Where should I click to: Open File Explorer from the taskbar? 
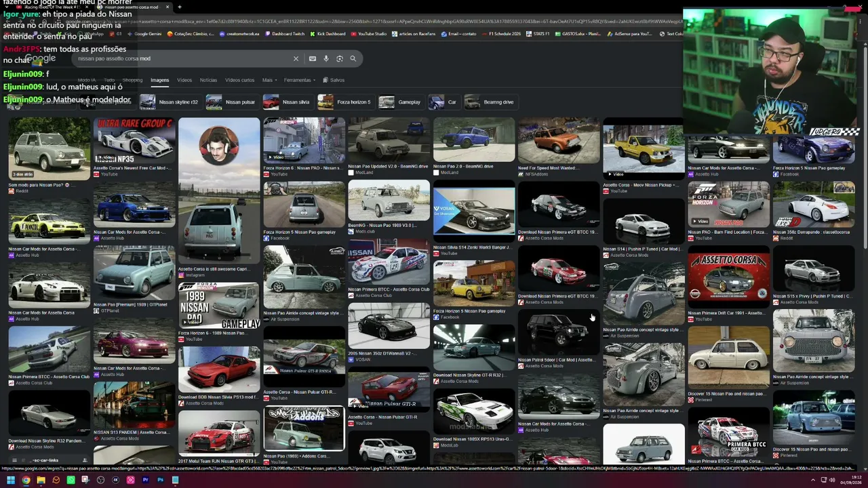[x=41, y=480]
